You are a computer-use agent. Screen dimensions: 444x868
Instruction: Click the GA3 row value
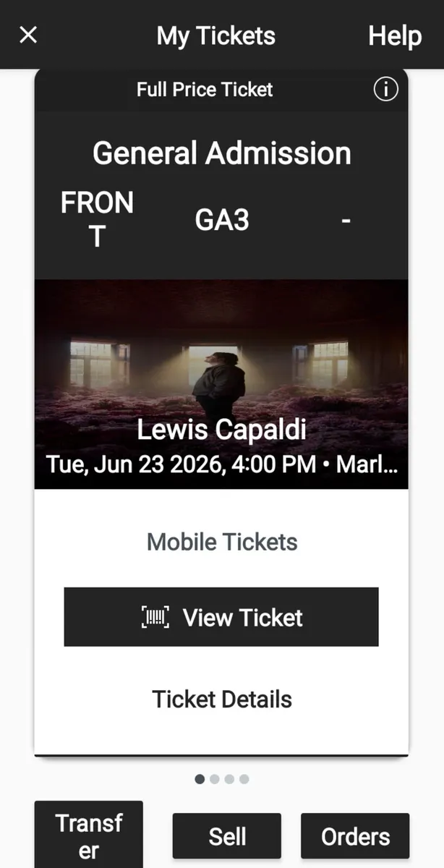pos(221,220)
